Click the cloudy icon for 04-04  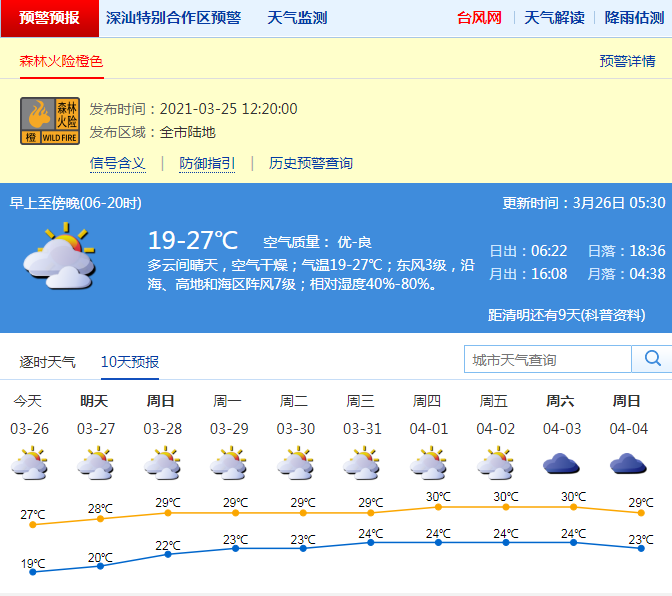(627, 465)
